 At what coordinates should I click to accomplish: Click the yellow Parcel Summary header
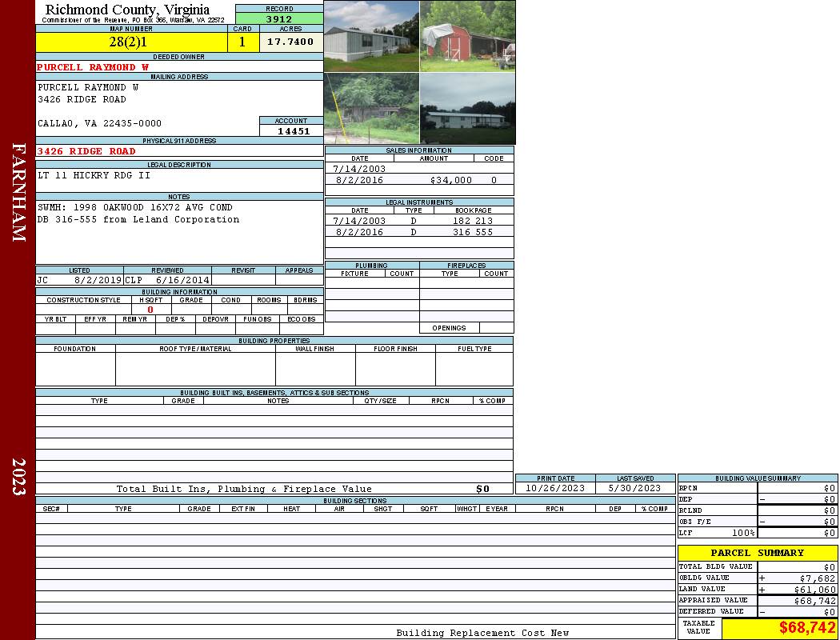pyautogui.click(x=757, y=553)
